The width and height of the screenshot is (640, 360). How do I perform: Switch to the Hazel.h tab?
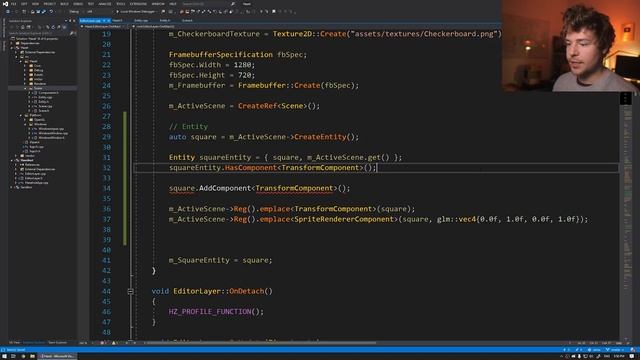[x=117, y=20]
